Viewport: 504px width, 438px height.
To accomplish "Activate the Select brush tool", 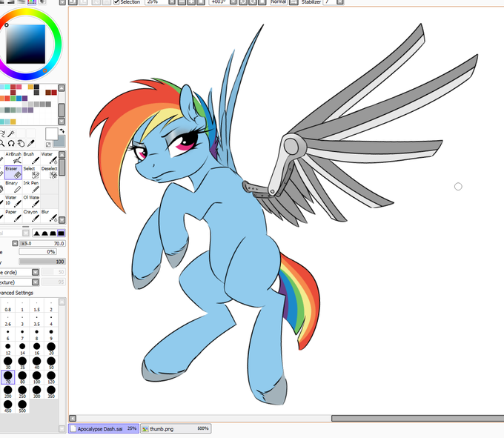I will (x=31, y=173).
